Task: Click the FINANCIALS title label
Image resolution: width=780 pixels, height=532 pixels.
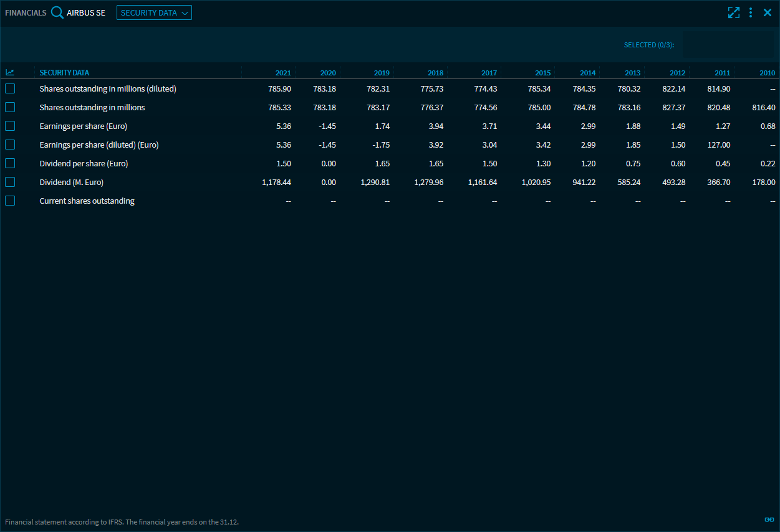Action: pyautogui.click(x=26, y=12)
